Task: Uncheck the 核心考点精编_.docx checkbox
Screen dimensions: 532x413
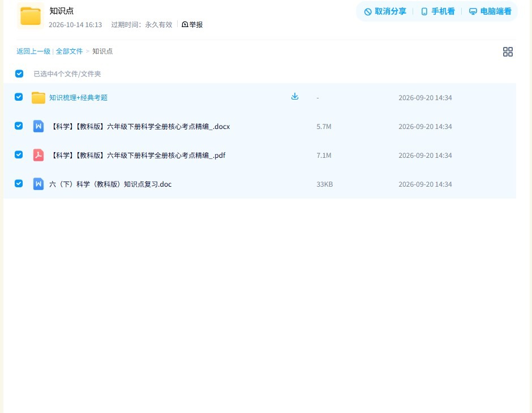Action: (19, 126)
